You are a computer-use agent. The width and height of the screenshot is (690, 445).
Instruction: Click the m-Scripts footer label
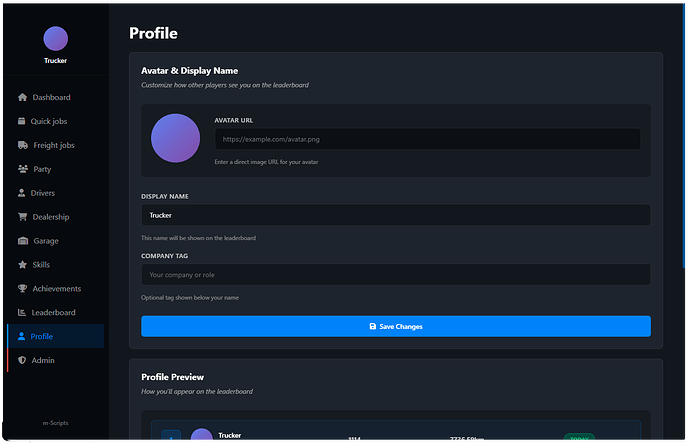56,423
